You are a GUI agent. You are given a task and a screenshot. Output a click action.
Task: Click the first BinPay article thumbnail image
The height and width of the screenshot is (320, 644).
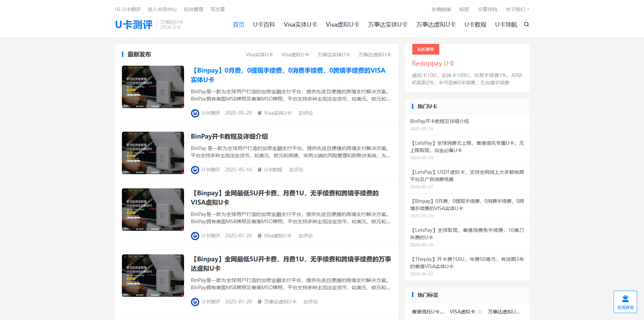[x=153, y=87]
